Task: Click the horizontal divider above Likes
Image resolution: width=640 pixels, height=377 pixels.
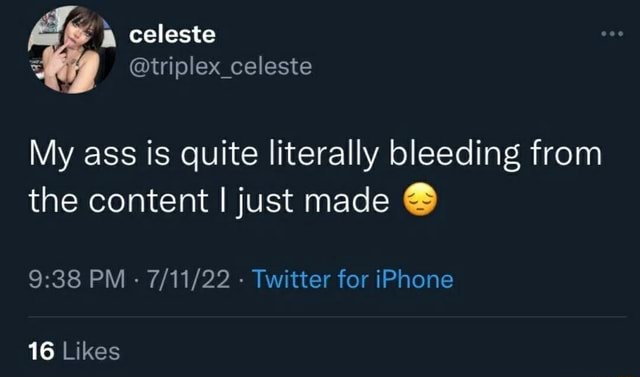Action: tap(327, 316)
